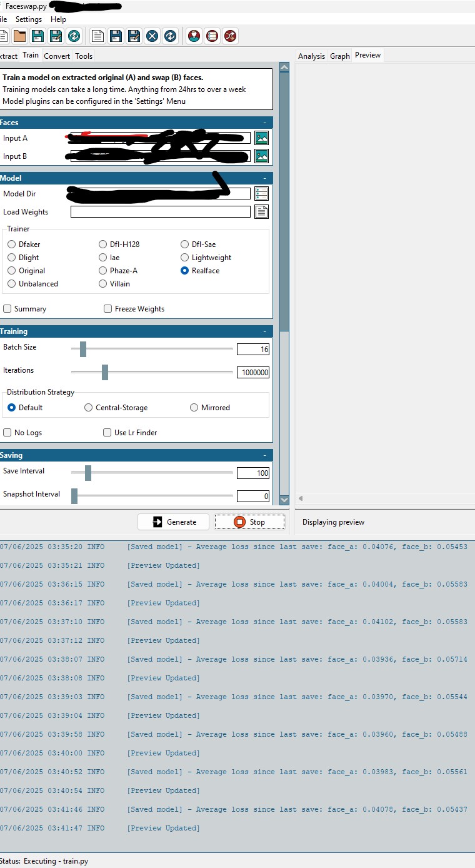
Task: Click preview pane left scroll arrow
Action: (301, 498)
